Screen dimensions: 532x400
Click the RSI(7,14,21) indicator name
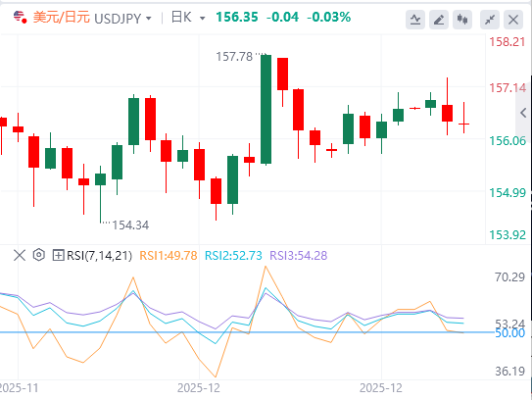click(99, 255)
